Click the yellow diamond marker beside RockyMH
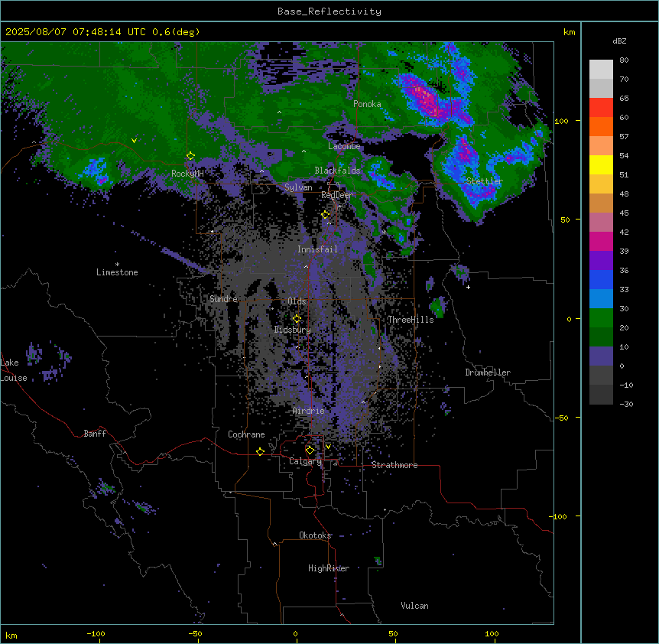Image resolution: width=659 pixels, height=644 pixels. click(190, 156)
